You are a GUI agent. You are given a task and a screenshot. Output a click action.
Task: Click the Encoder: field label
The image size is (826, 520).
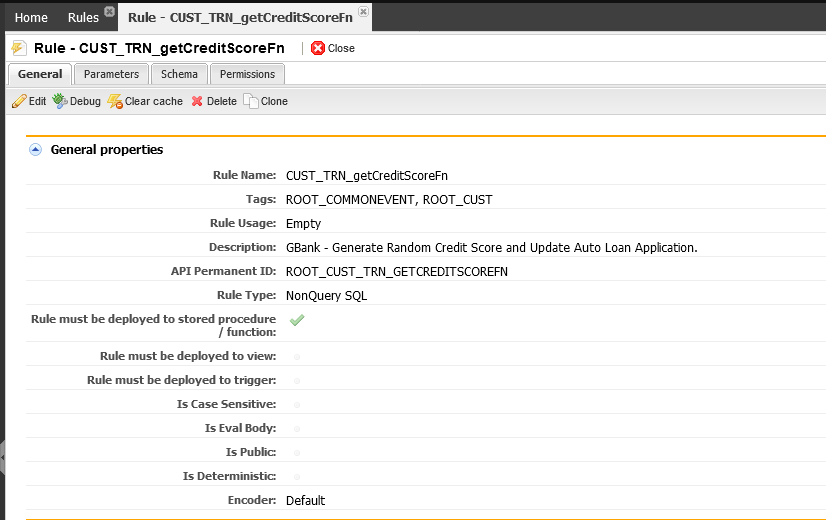(x=252, y=501)
